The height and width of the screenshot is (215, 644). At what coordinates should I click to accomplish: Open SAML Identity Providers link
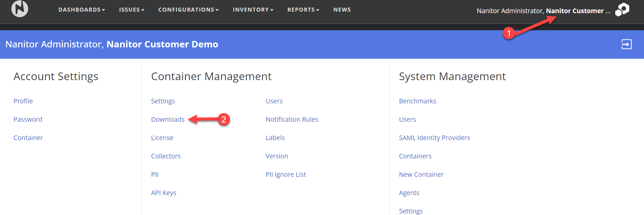(434, 138)
